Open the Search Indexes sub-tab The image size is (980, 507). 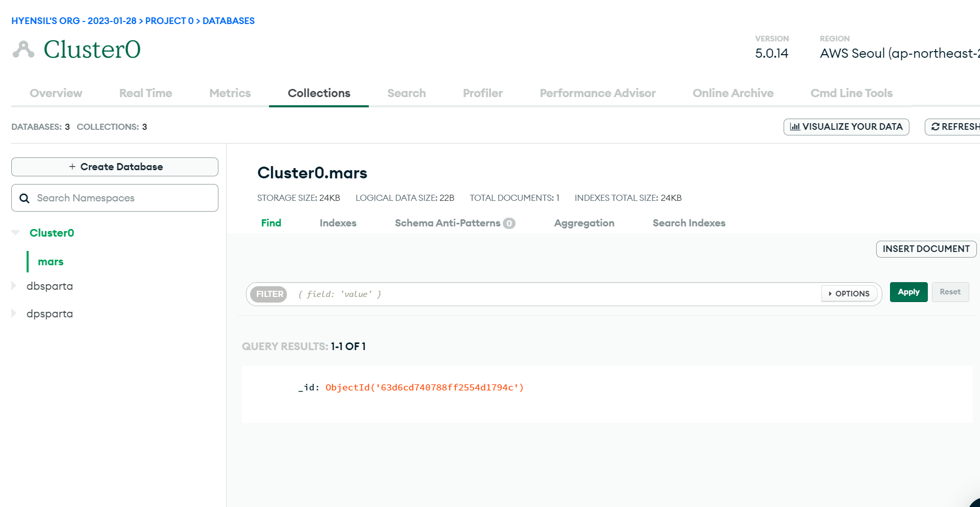click(x=689, y=223)
